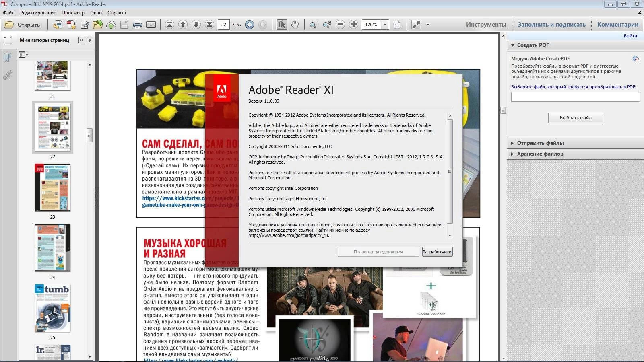Go to previous page with up arrow
The height and width of the screenshot is (362, 644).
[183, 25]
